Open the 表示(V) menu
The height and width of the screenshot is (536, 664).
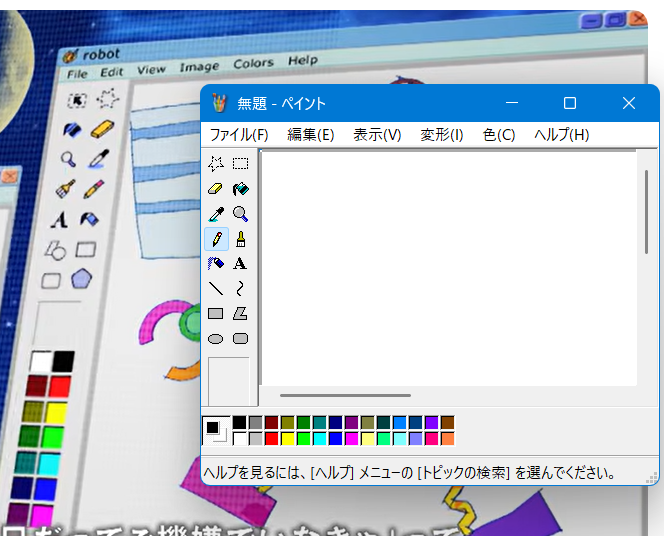tap(377, 135)
